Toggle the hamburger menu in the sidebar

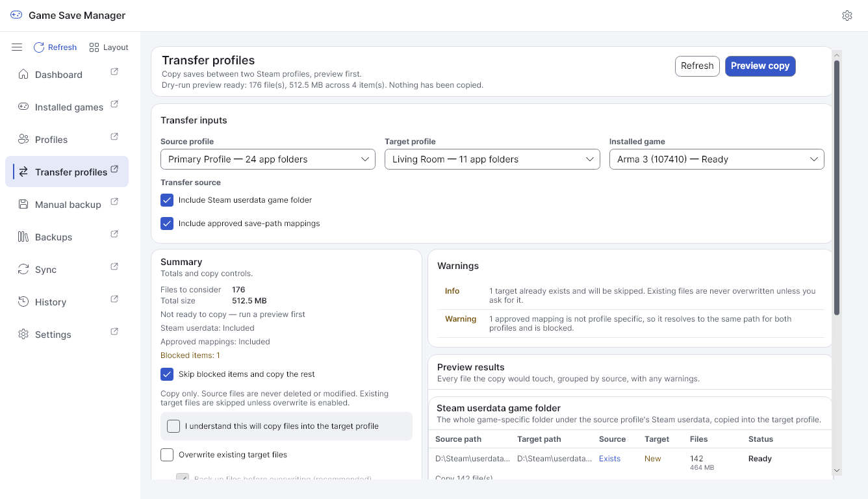point(17,47)
